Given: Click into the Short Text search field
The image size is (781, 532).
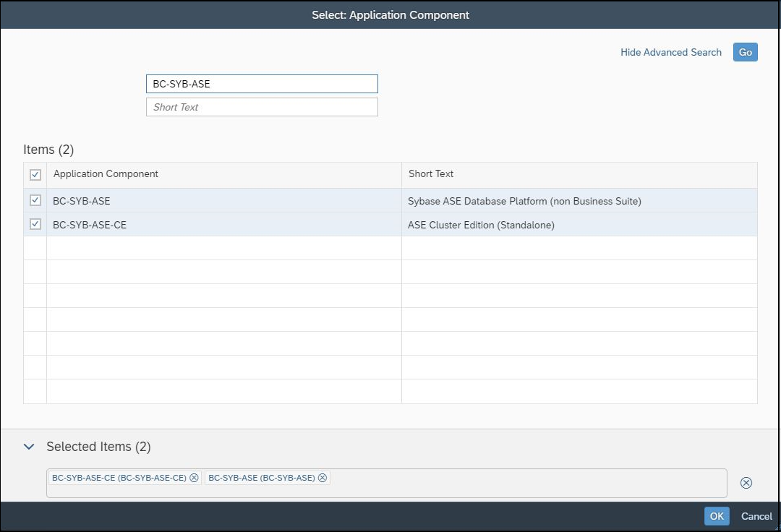Looking at the screenshot, I should point(262,107).
